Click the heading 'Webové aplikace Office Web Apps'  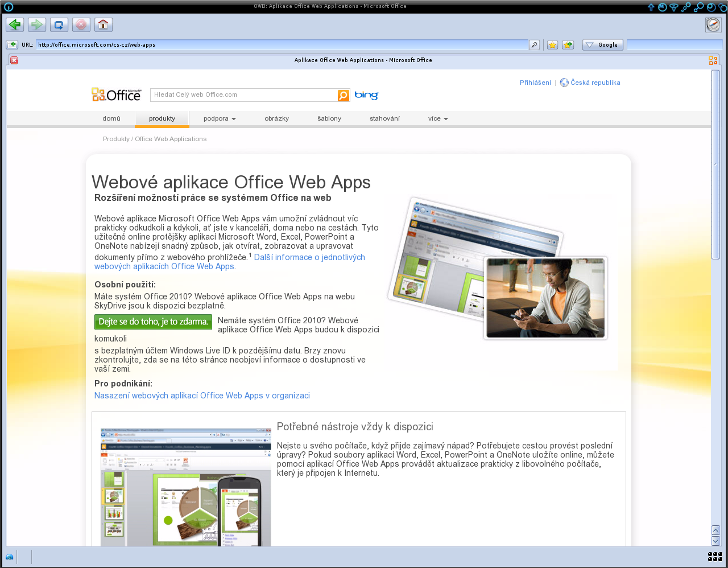point(231,182)
